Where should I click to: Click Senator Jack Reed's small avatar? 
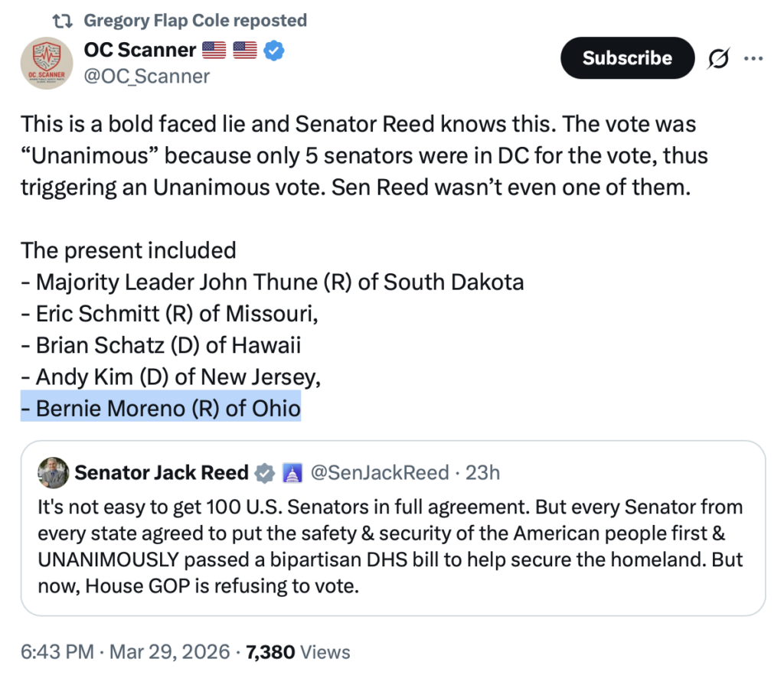53,473
